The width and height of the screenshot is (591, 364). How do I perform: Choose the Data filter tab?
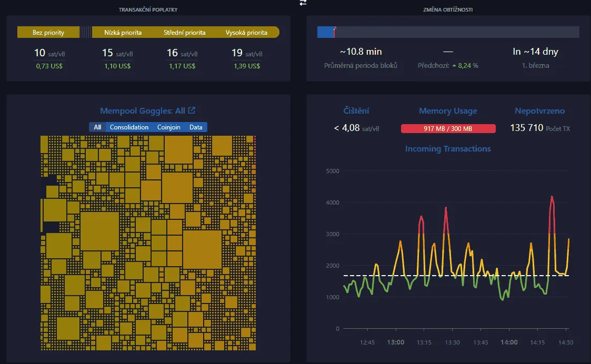196,127
